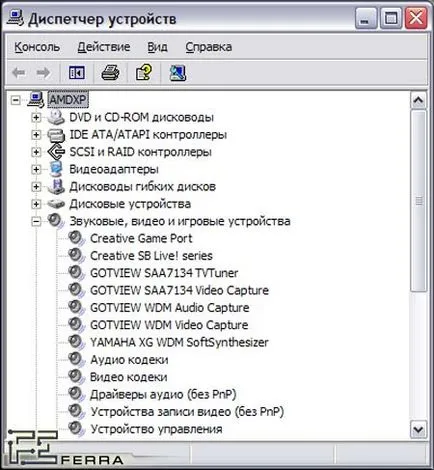Click the Print toolbar icon
Image resolution: width=434 pixels, height=470 pixels.
point(110,73)
